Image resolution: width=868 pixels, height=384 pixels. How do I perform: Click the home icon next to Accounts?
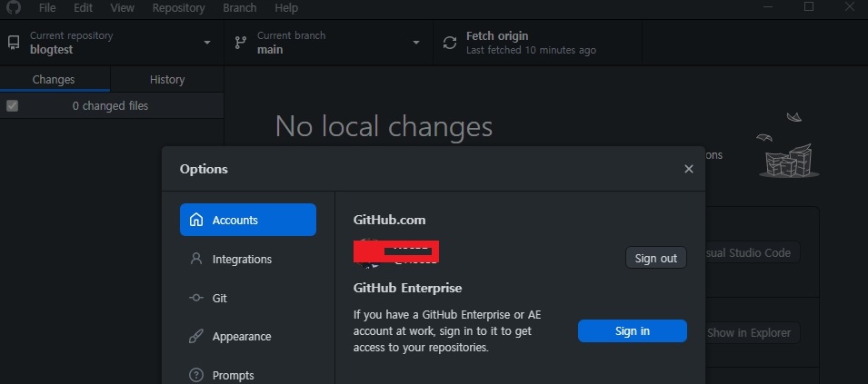tap(196, 220)
